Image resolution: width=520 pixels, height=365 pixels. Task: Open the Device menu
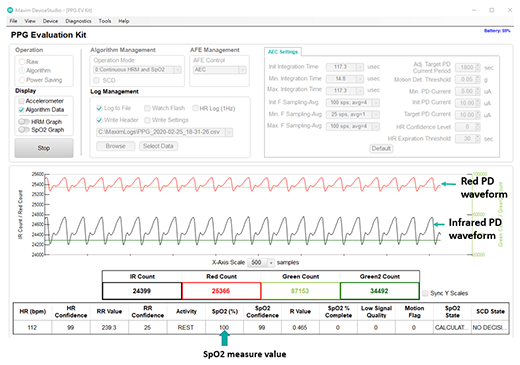pos(50,21)
